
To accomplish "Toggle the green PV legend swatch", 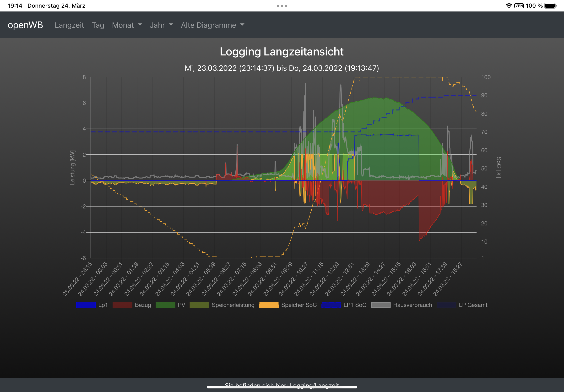I will [x=165, y=305].
